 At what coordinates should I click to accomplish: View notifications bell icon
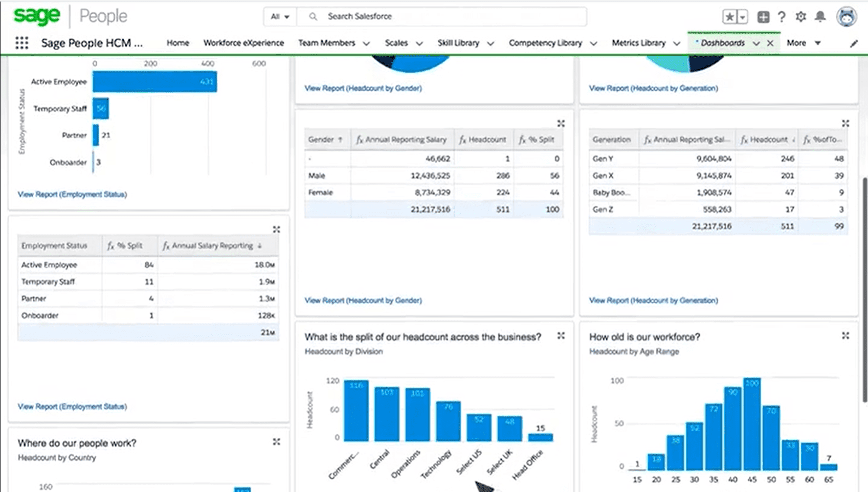(820, 17)
